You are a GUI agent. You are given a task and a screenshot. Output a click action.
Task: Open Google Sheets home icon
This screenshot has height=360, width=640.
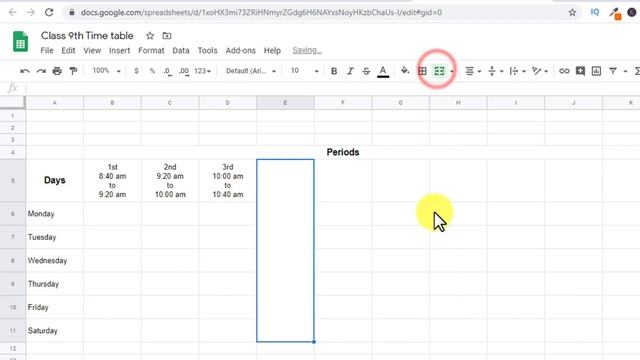[20, 42]
